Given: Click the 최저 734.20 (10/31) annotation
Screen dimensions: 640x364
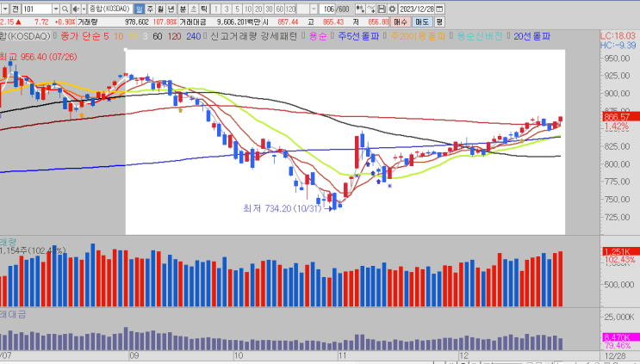Looking at the screenshot, I should point(282,208).
